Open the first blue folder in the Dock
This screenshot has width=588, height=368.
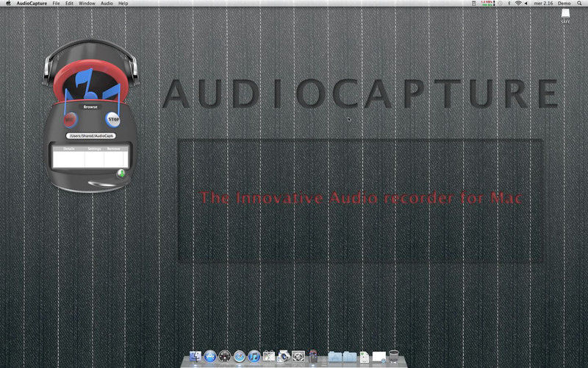point(335,357)
